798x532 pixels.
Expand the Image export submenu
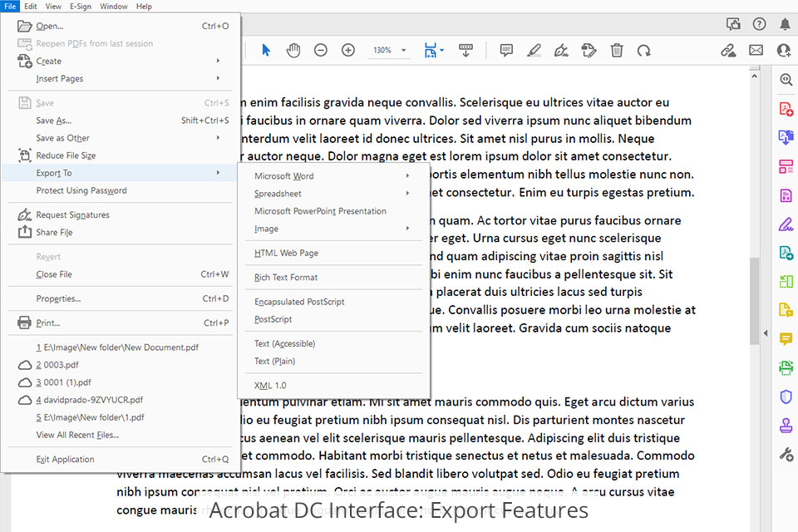click(x=407, y=228)
